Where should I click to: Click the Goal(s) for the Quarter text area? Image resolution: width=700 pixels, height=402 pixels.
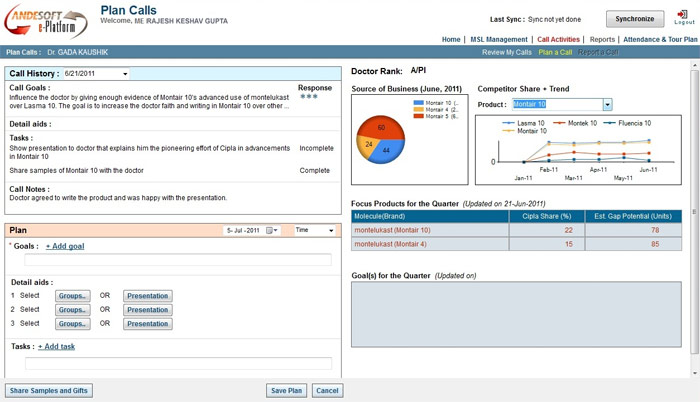point(517,314)
